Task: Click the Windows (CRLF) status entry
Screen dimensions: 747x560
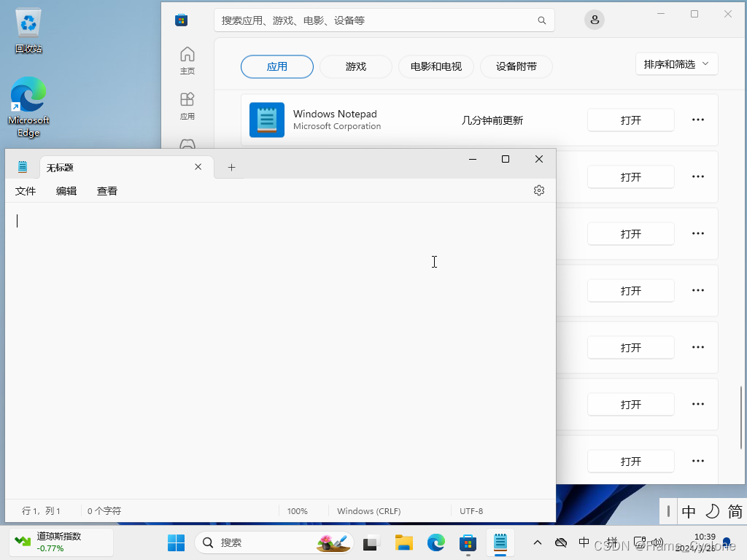Action: (x=368, y=511)
